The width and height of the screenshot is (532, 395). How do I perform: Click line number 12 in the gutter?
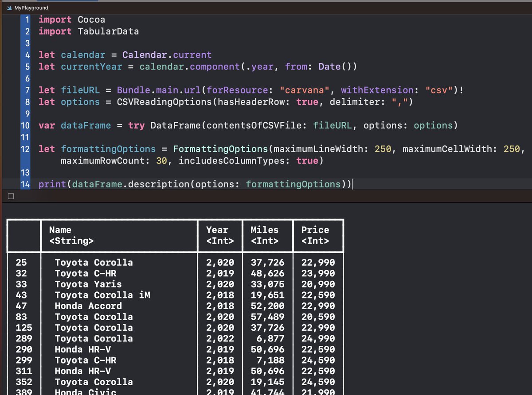25,149
